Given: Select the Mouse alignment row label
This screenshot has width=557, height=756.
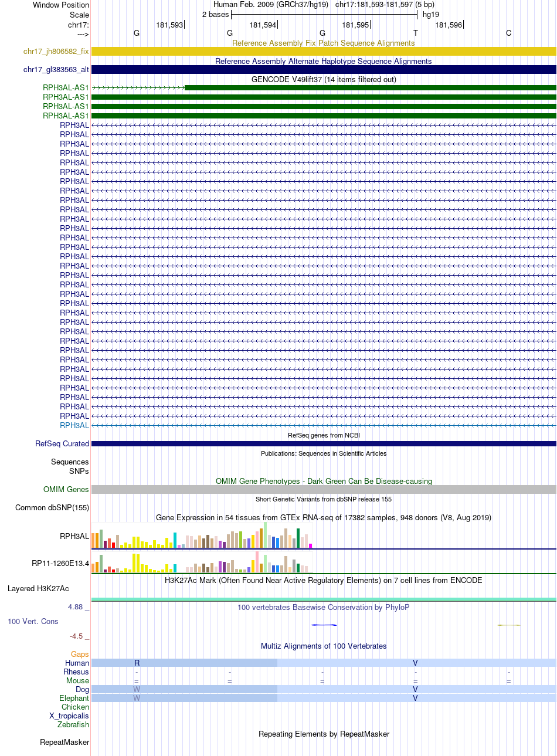Looking at the screenshot, I should 77,680.
